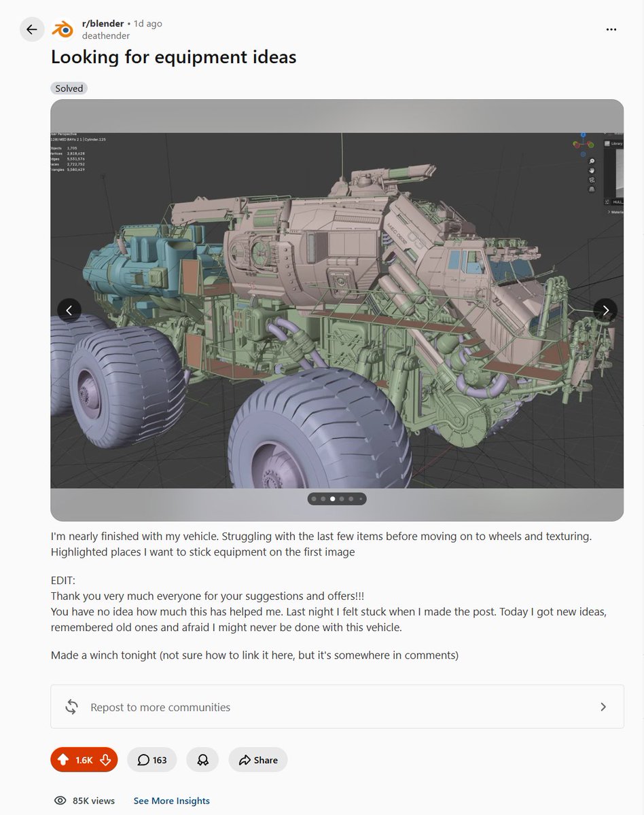Select the active third gallery dot indicator
644x815 pixels.
tap(332, 499)
